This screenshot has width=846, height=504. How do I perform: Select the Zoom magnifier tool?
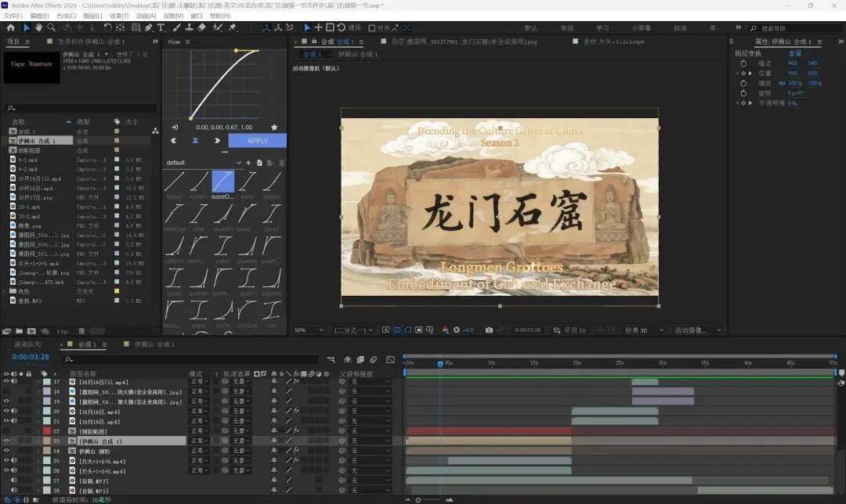click(52, 27)
